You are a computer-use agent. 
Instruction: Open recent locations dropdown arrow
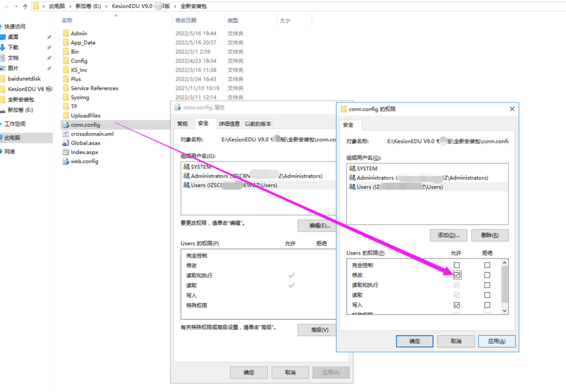16,6
